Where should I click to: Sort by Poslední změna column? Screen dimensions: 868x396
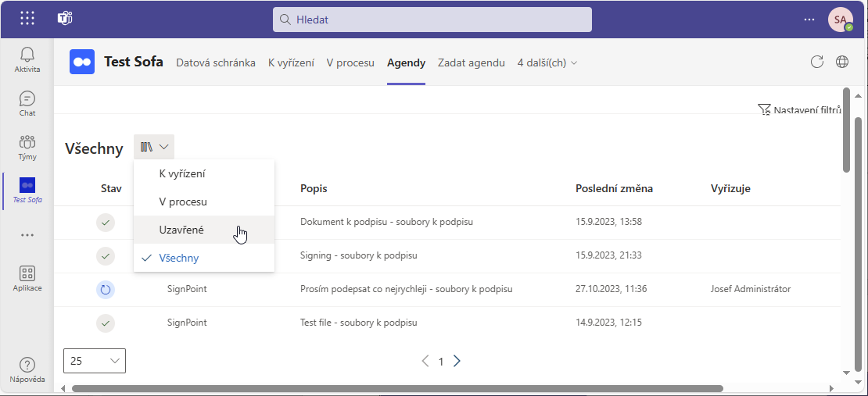pos(615,188)
